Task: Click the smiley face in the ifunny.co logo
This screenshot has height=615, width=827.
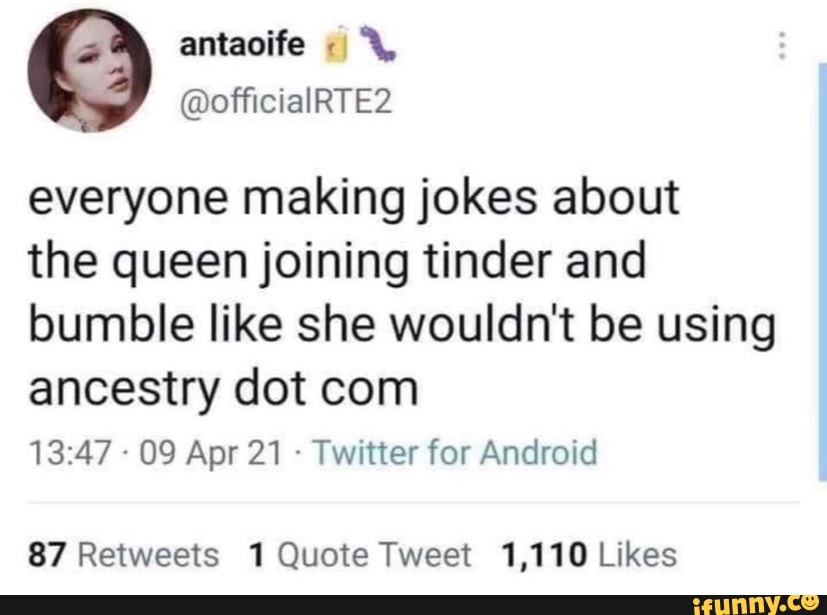Action: point(809,601)
